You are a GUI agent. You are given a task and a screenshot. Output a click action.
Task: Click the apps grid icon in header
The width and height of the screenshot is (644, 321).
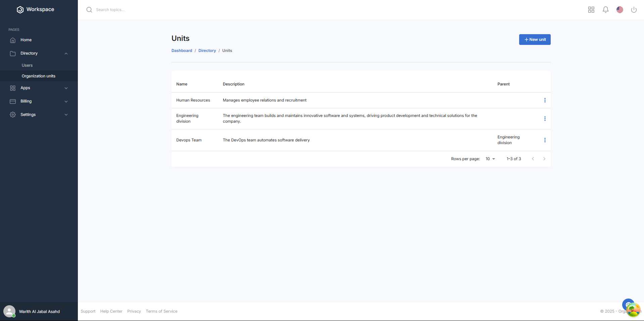(591, 10)
